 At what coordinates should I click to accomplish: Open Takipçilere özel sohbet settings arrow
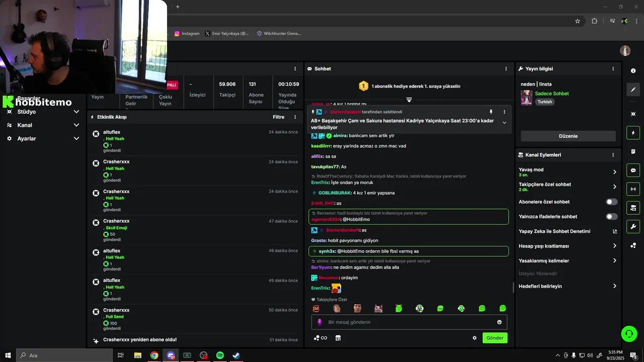(614, 187)
